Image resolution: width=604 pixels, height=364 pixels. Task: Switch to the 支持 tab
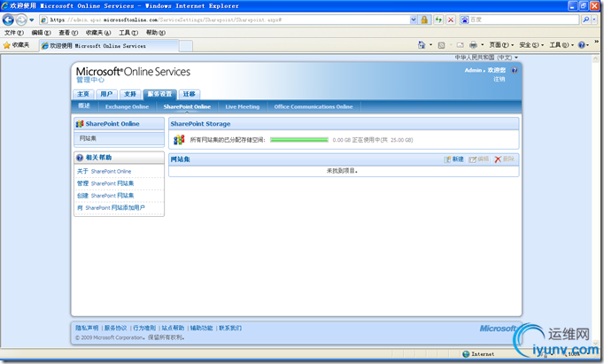click(130, 94)
